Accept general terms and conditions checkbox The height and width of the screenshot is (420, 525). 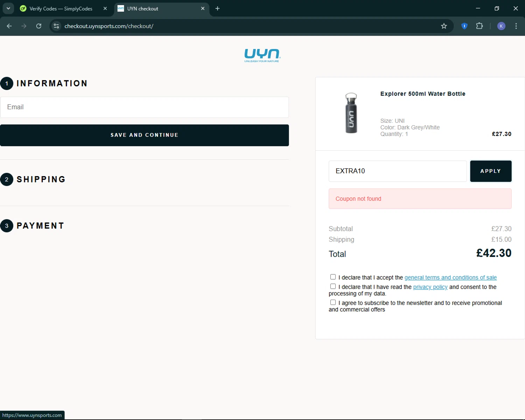tap(333, 277)
